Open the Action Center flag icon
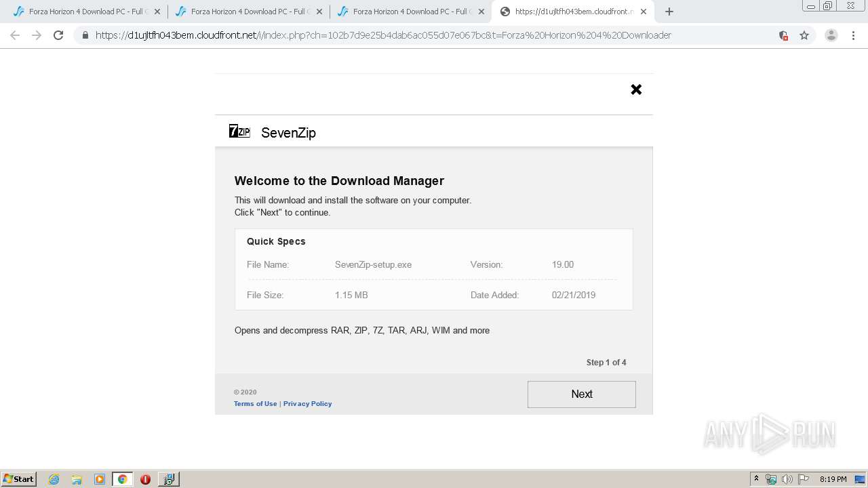868x488 pixels. pos(804,479)
